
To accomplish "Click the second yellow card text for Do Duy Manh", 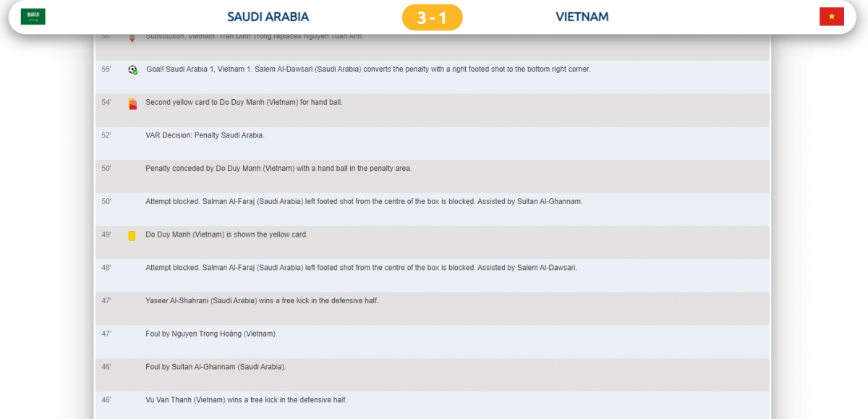I will pyautogui.click(x=244, y=103).
